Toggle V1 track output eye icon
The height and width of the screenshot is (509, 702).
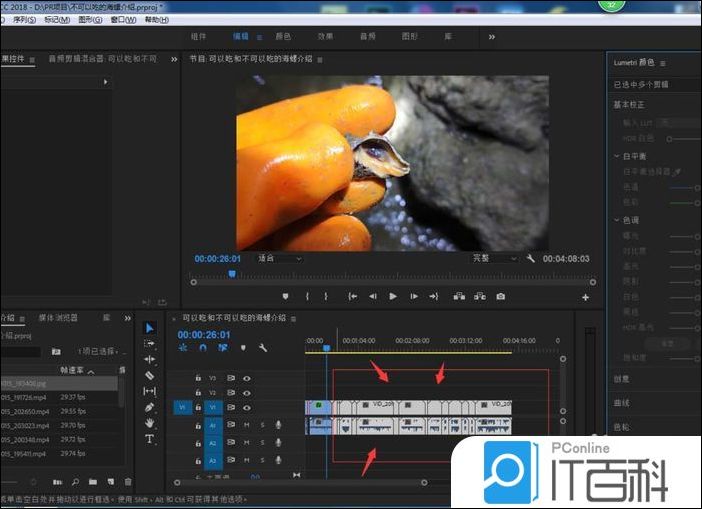tap(246, 407)
